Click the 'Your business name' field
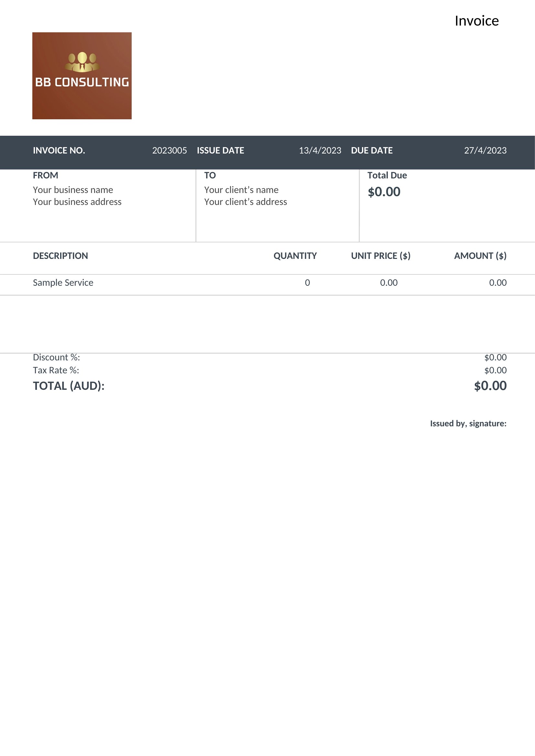 (x=73, y=190)
